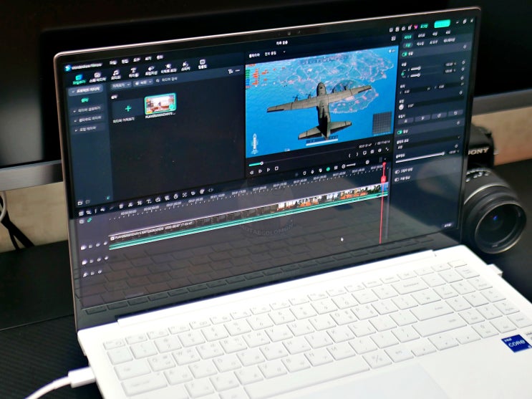Toggle the first switch below opacity slider
Screen dimensions: 532x399
pyautogui.click(x=397, y=172)
